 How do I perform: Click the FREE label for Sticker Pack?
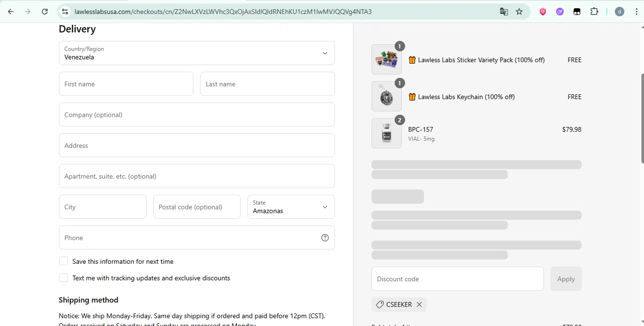coord(574,60)
